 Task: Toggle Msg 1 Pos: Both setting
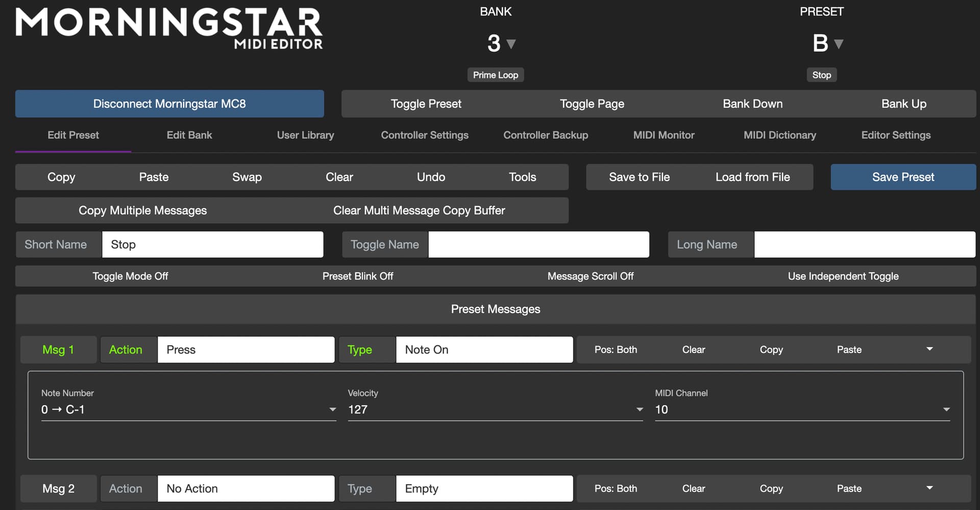(616, 350)
